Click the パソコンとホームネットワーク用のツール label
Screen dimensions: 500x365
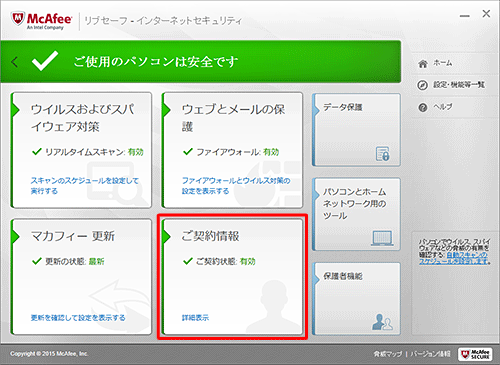355,204
